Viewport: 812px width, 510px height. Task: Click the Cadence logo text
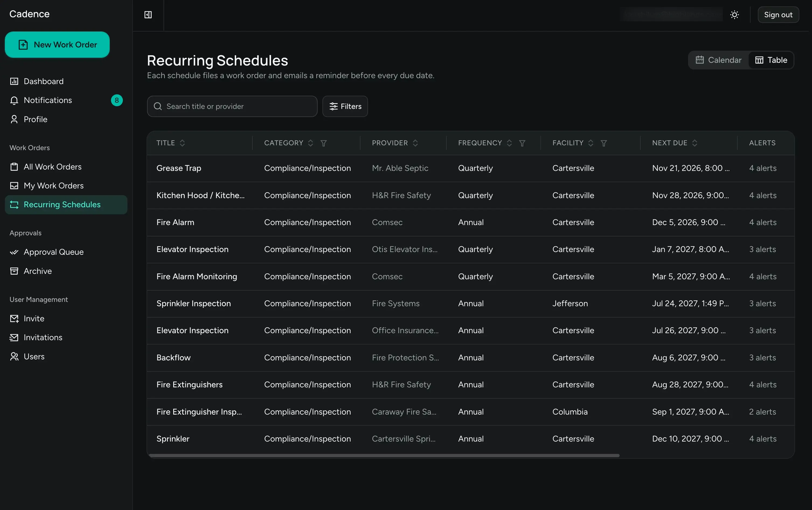29,14
